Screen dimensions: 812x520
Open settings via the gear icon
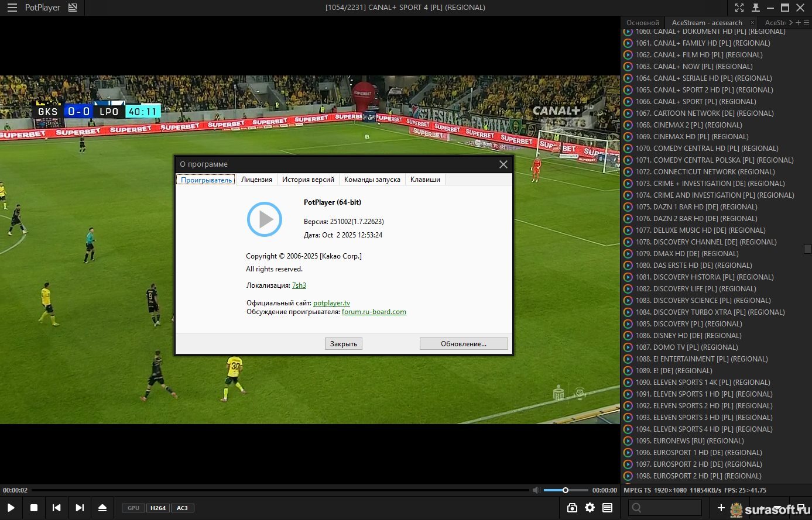(x=590, y=508)
